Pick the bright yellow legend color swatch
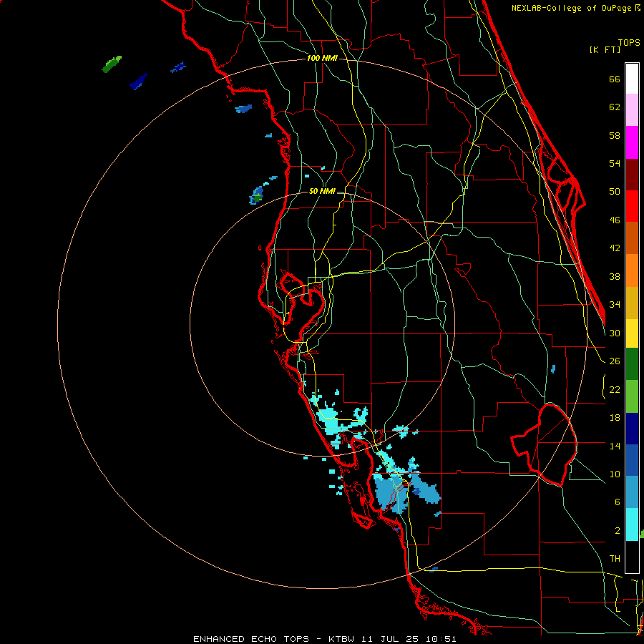644x644 pixels. [632, 333]
